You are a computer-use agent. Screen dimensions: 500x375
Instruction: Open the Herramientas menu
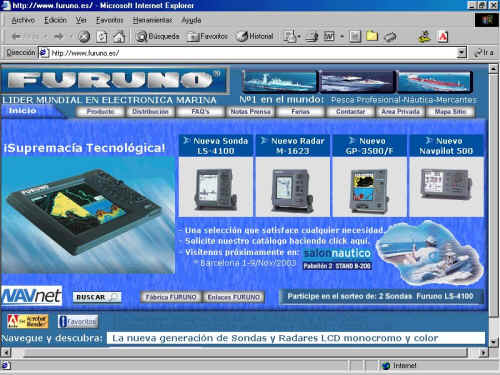click(x=152, y=20)
